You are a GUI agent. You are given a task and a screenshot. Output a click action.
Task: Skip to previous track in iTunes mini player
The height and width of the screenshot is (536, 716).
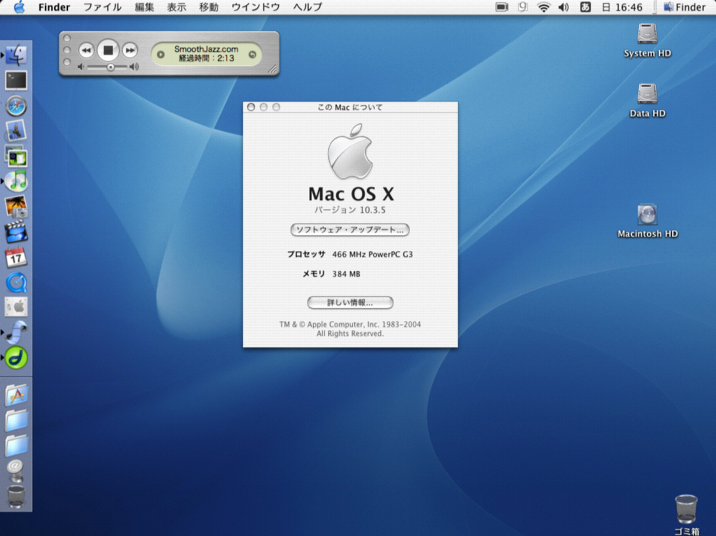pyautogui.click(x=86, y=50)
